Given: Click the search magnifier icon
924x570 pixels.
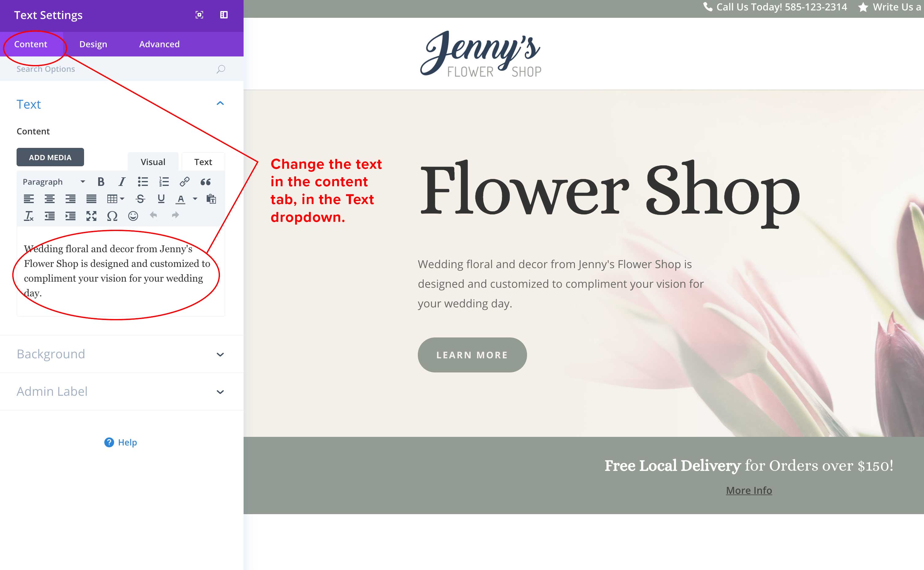Looking at the screenshot, I should pos(221,69).
